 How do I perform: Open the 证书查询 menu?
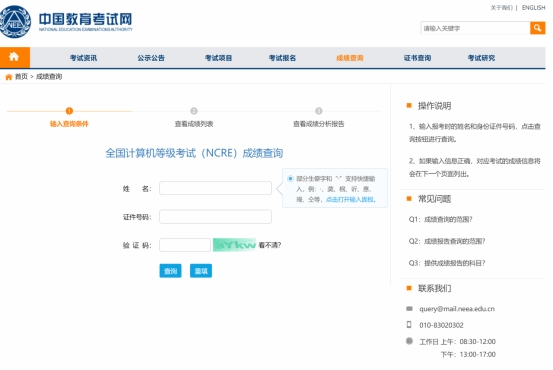tap(418, 58)
